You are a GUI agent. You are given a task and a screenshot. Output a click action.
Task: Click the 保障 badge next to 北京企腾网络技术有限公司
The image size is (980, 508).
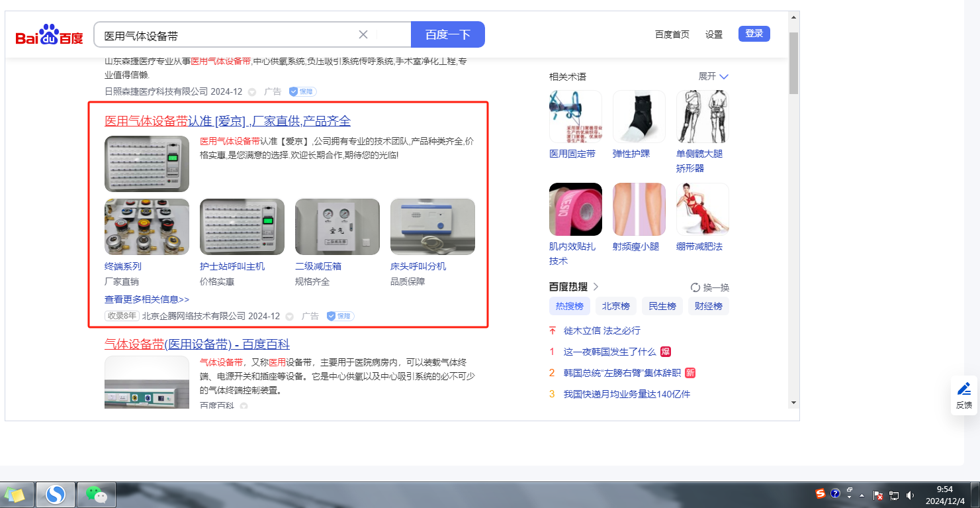pos(340,316)
